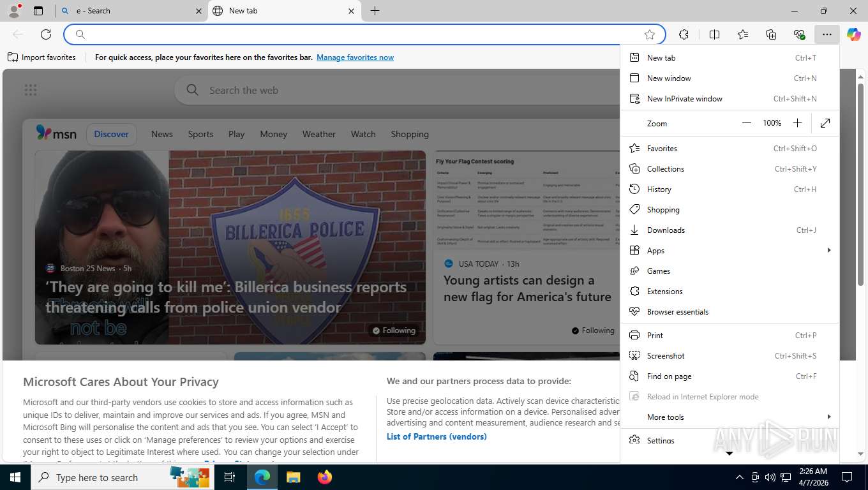868x490 pixels.
Task: Open the Sports section
Action: click(200, 134)
